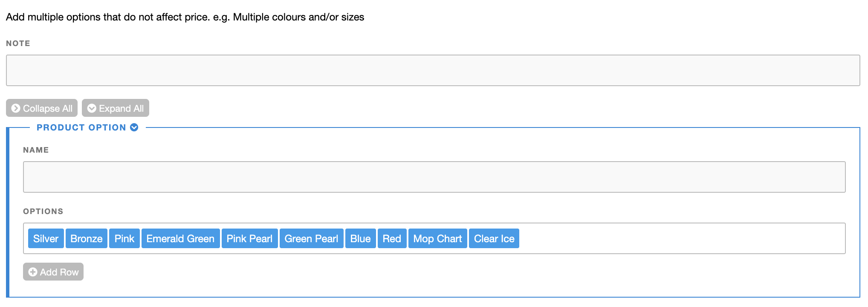This screenshot has width=868, height=307.
Task: Click the Green Pearl tag
Action: pos(311,239)
